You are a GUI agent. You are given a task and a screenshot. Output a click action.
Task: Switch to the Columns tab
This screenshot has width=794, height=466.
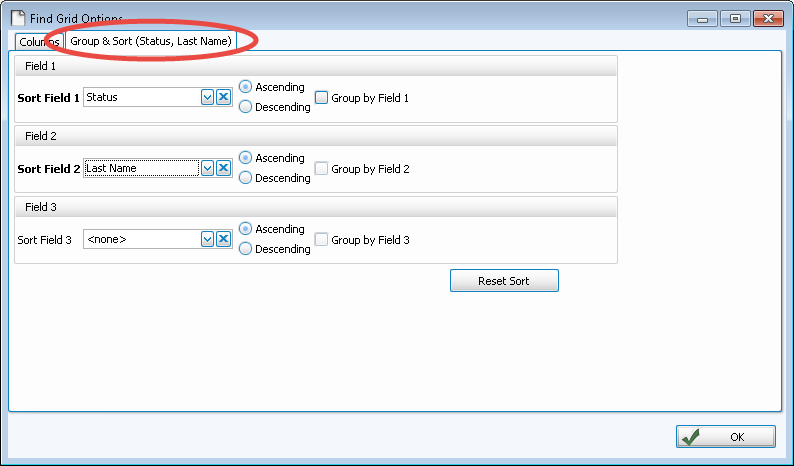[x=40, y=41]
